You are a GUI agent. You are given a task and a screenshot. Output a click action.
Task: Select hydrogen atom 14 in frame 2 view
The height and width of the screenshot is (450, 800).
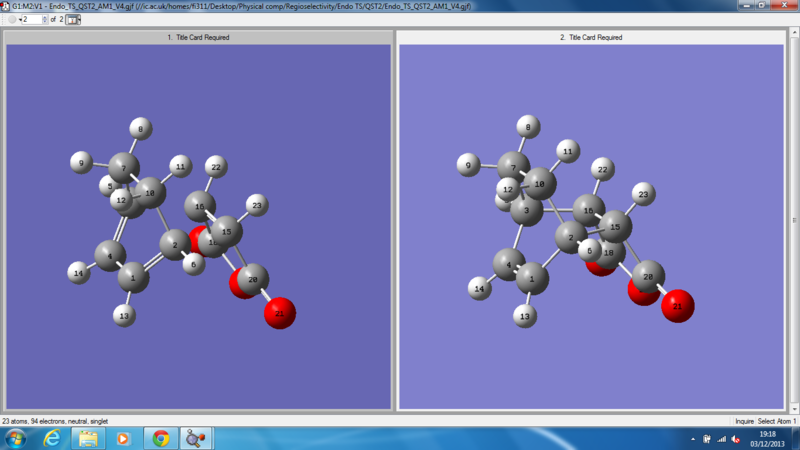480,289
